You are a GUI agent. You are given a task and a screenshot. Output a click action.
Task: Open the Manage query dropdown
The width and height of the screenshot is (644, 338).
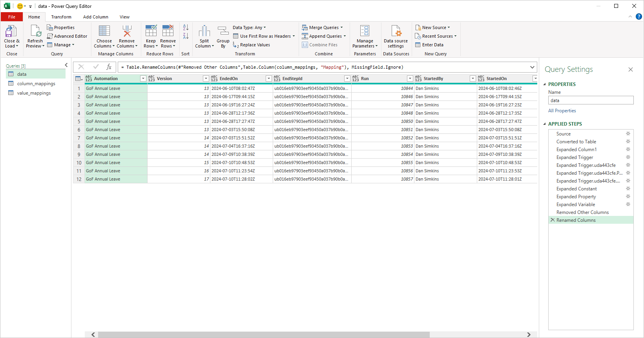click(60, 45)
